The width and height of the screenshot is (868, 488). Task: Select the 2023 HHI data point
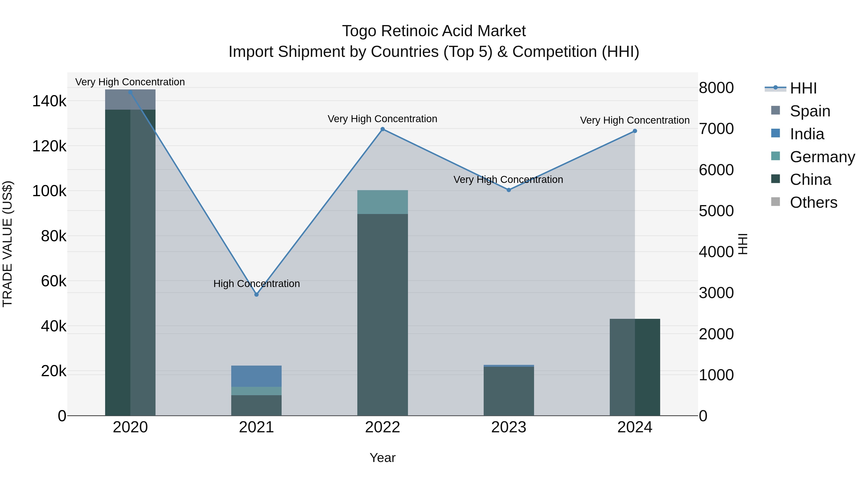point(509,190)
